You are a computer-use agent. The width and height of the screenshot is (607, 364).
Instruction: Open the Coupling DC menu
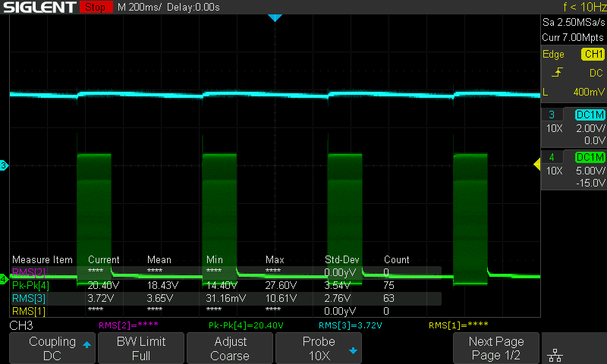coord(52,348)
